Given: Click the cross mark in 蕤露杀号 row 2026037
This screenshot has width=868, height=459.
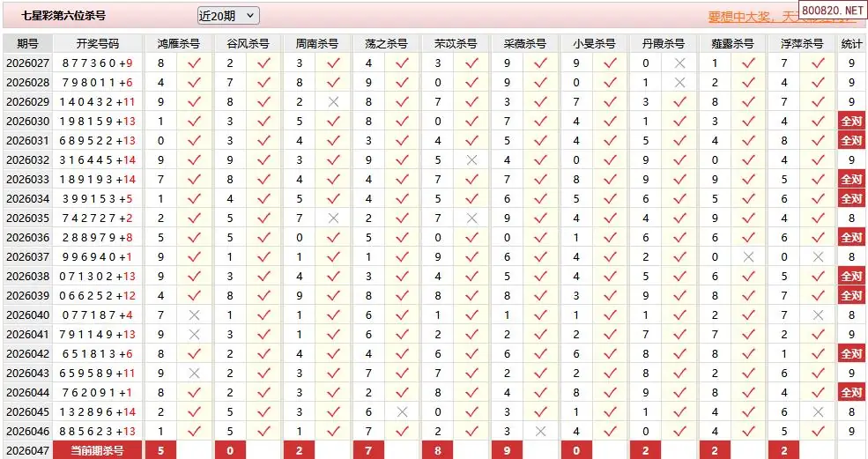Looking at the screenshot, I should pyautogui.click(x=749, y=256).
